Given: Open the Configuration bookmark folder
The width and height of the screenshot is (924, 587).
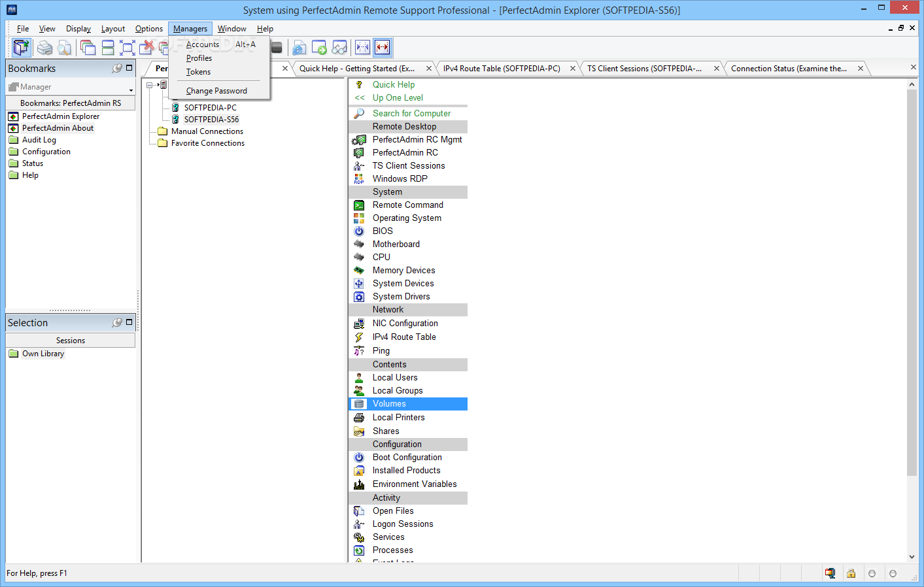Looking at the screenshot, I should tap(46, 152).
